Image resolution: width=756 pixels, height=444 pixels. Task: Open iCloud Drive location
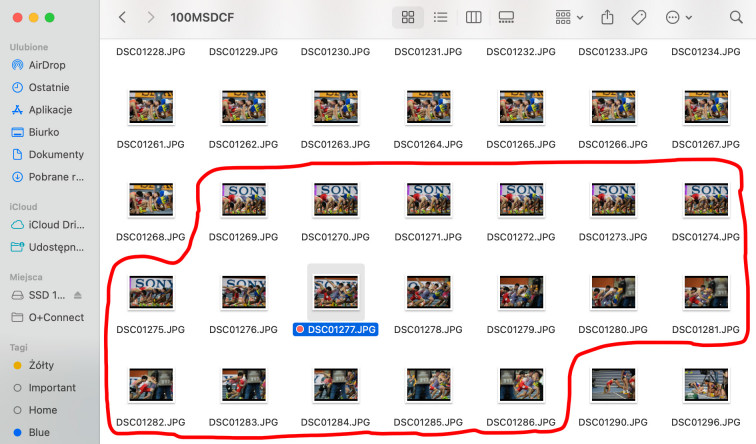point(55,224)
